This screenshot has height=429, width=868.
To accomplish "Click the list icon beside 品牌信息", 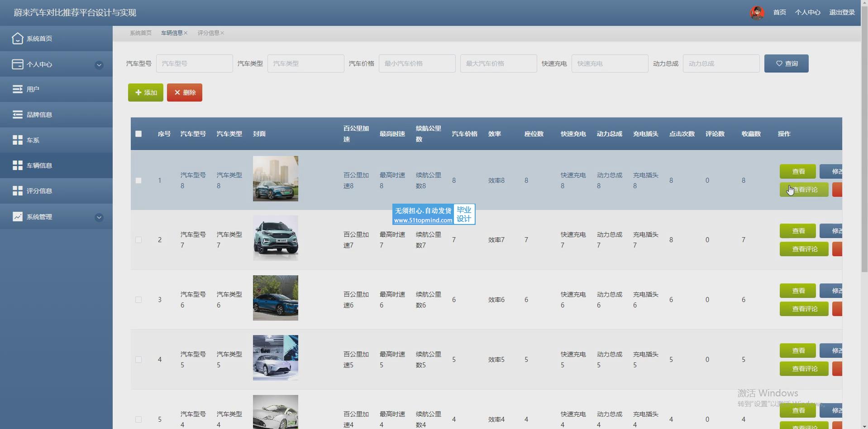I will click(17, 114).
